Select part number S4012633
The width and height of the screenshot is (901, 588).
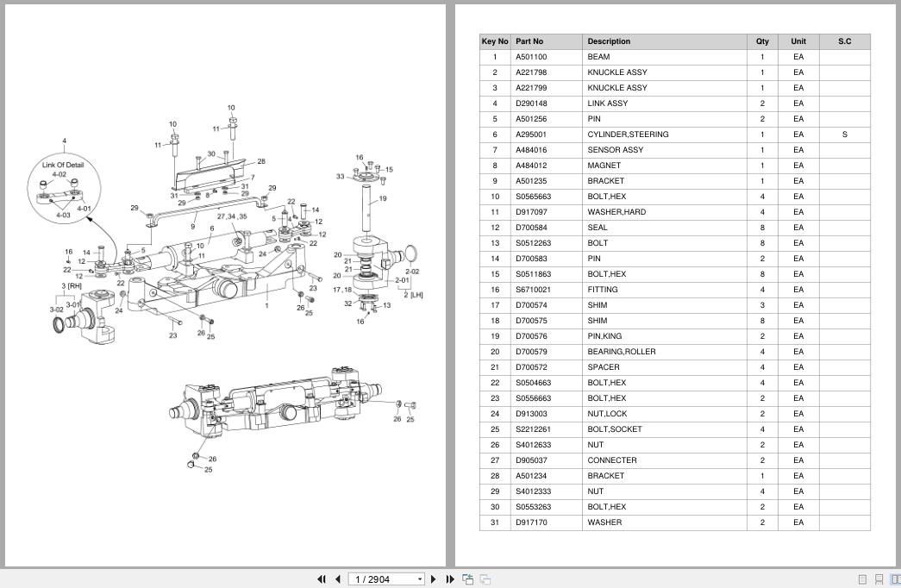click(x=533, y=445)
